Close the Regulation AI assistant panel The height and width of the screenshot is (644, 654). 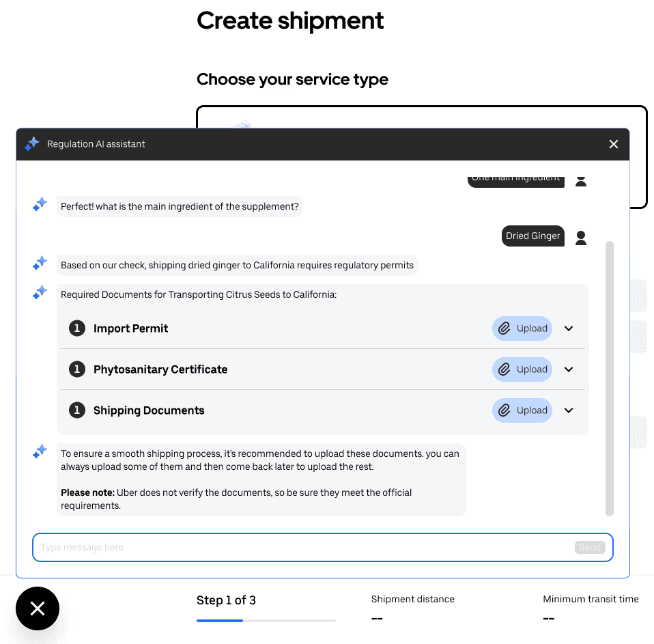[x=613, y=144]
